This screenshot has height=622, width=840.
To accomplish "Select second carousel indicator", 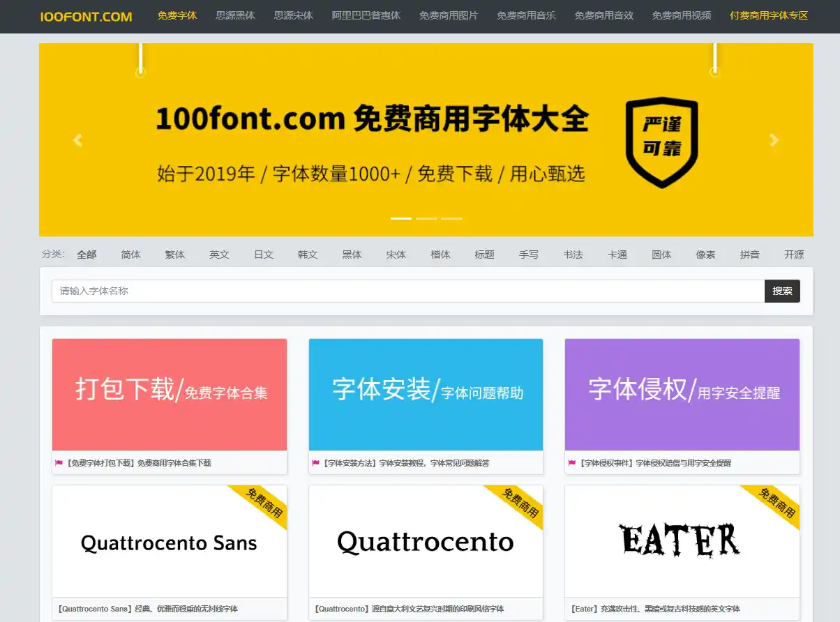I will 426,218.
